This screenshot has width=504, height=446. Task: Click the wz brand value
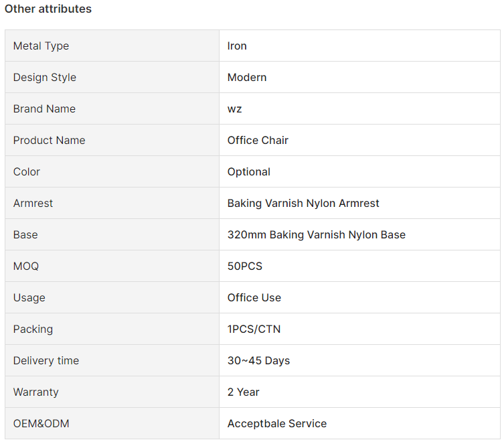[x=234, y=109]
